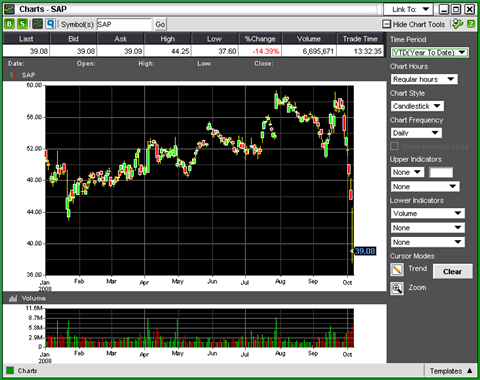The image size is (480, 380).
Task: Maximize the Charts window
Action: (x=456, y=9)
